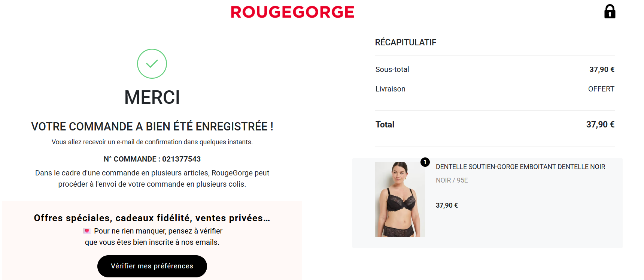Image resolution: width=644 pixels, height=280 pixels.
Task: Click the RÉCAPITULATIF heading
Action: [x=405, y=42]
